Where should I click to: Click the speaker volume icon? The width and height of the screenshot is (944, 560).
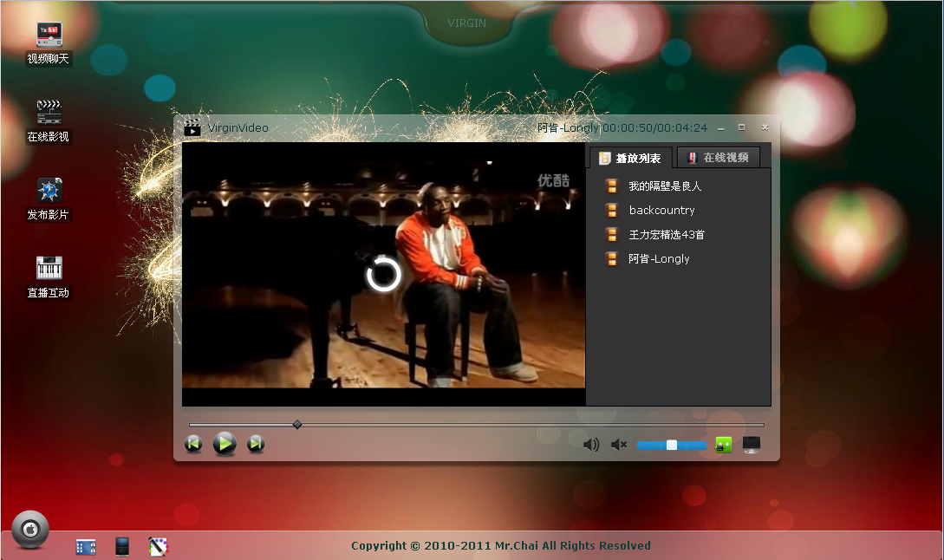point(591,445)
